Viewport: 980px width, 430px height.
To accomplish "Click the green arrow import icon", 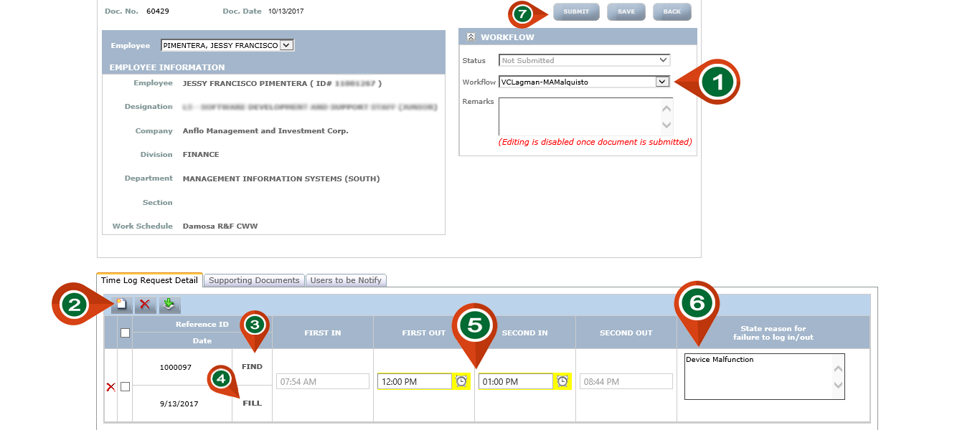I will tap(169, 305).
